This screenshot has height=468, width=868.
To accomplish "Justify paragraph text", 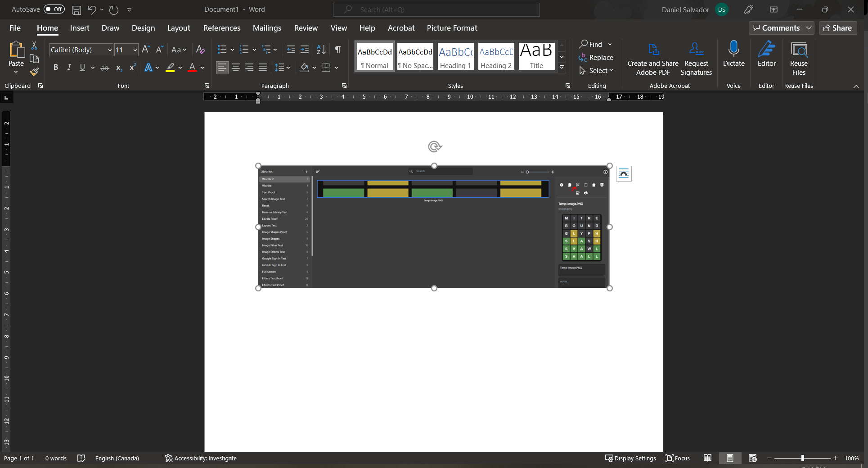I will tap(263, 68).
